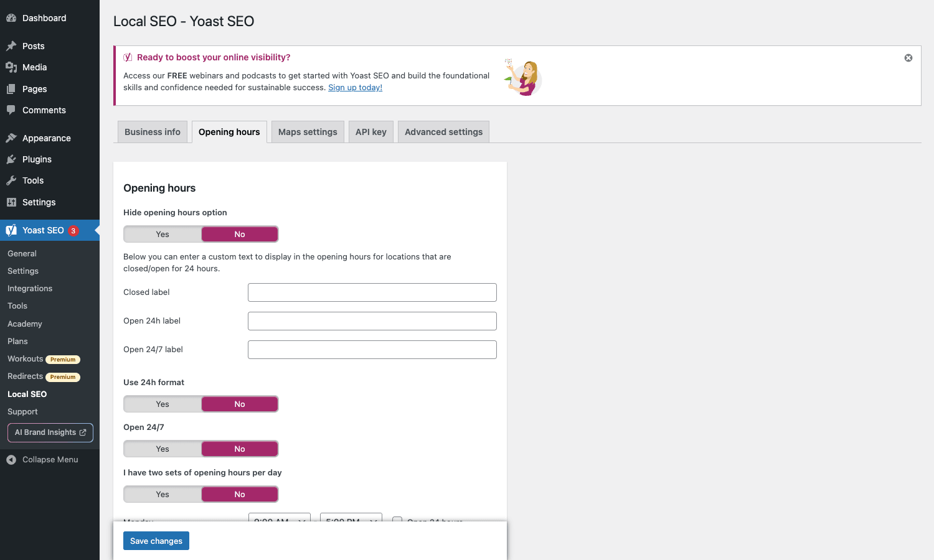Click the Yoast icon in the notice heading
The width and height of the screenshot is (934, 560).
coord(128,57)
